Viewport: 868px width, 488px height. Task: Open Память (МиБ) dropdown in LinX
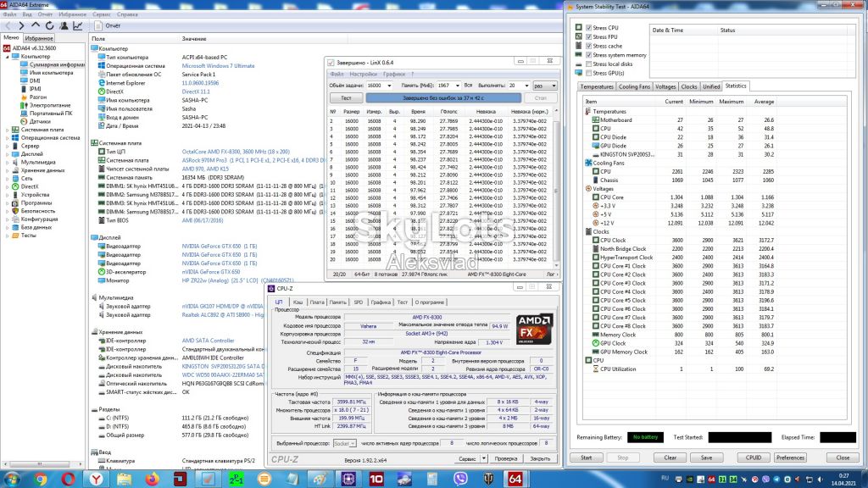(457, 86)
